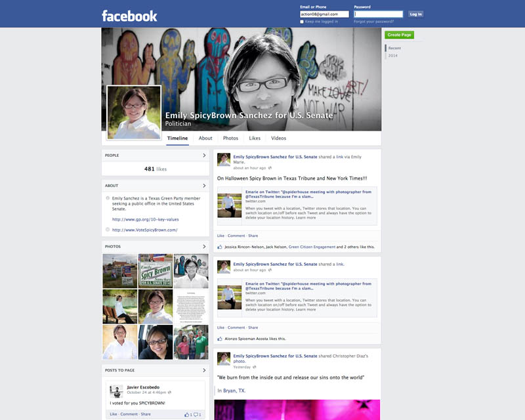Click comment count icon on Javier's post

(196, 414)
